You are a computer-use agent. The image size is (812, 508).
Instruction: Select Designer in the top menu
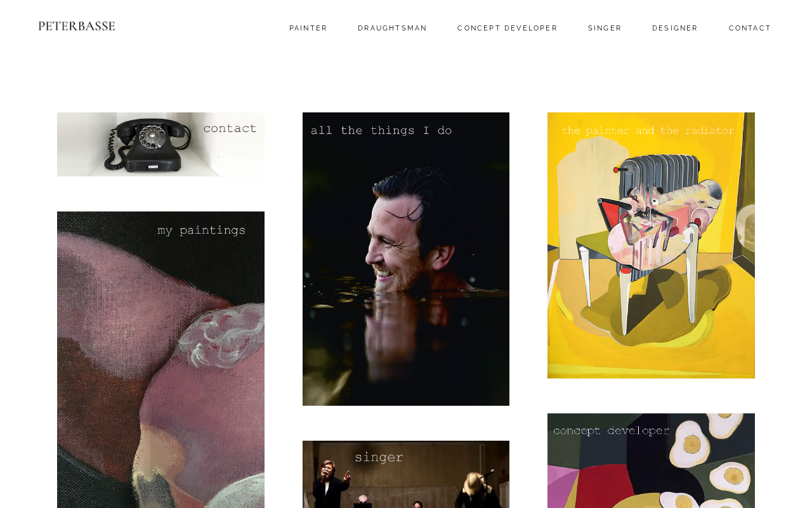pos(675,29)
